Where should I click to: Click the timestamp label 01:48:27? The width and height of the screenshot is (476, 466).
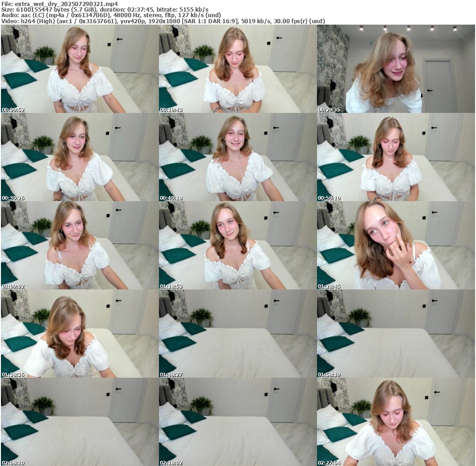coord(171,374)
